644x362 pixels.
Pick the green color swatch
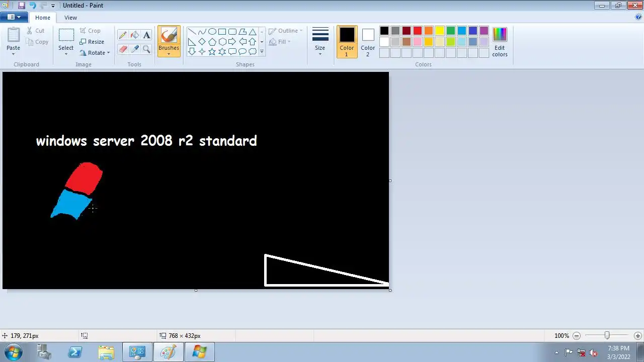[451, 31]
